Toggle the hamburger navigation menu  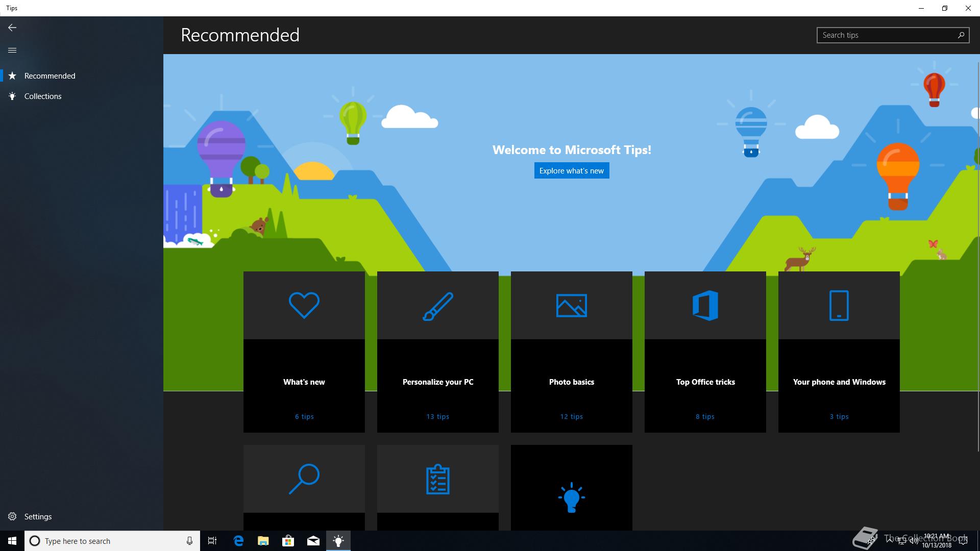12,50
